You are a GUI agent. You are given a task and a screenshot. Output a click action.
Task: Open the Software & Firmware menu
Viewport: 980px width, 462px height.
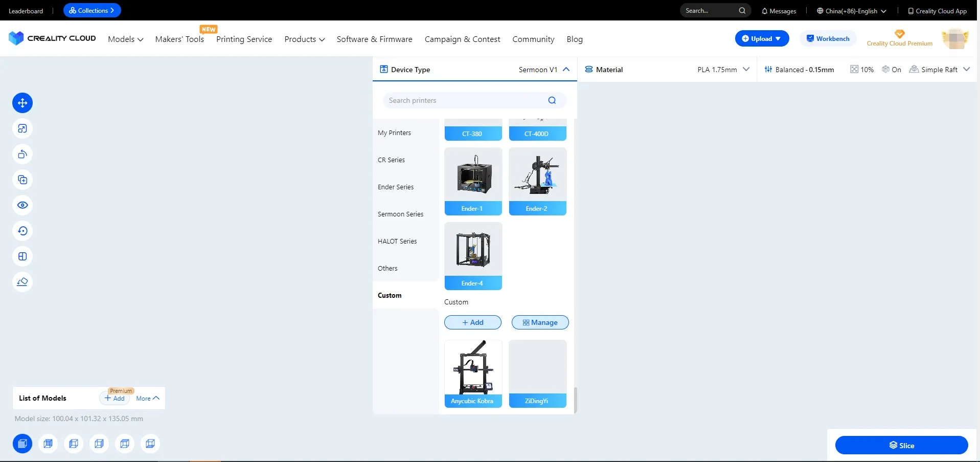click(374, 39)
